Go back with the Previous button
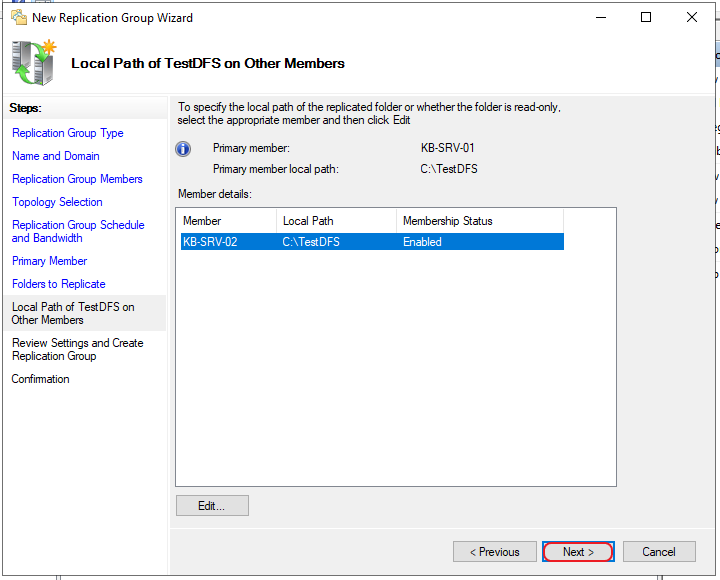720x580 pixels. pyautogui.click(x=495, y=552)
